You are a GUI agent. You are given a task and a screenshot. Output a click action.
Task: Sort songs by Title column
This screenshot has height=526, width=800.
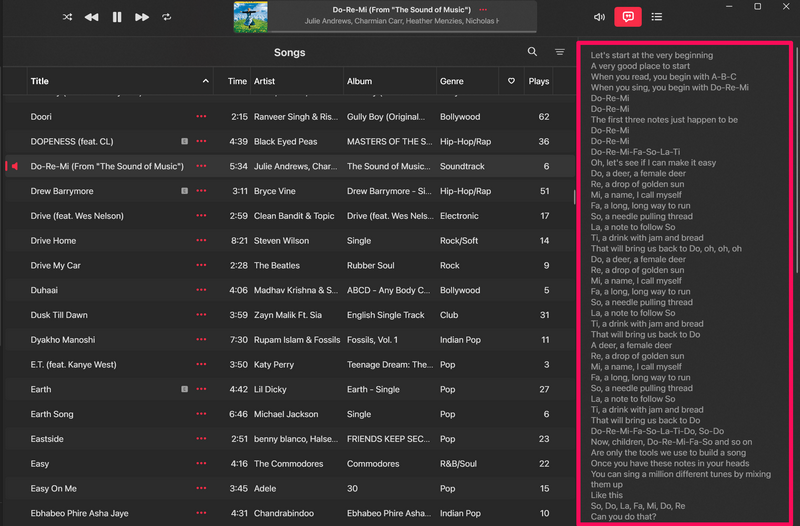pos(40,81)
